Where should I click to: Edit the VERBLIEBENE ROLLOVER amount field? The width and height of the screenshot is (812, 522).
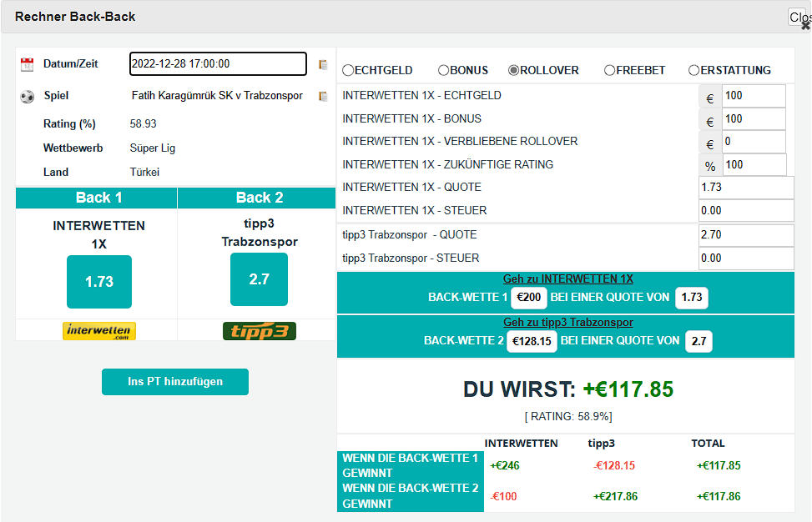click(754, 142)
